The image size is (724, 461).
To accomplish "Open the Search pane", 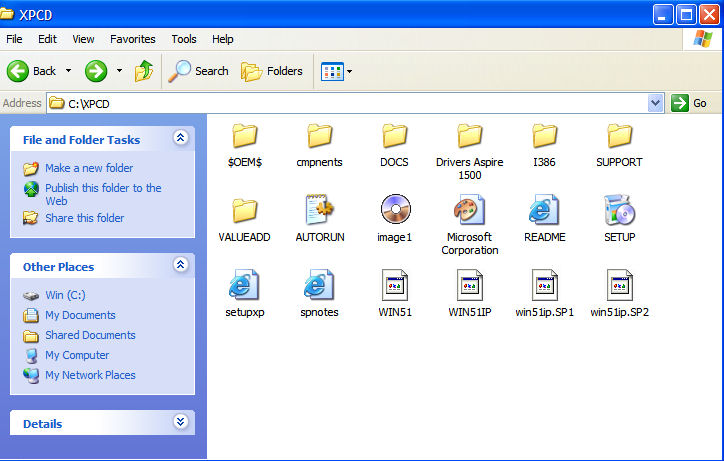I will [198, 71].
